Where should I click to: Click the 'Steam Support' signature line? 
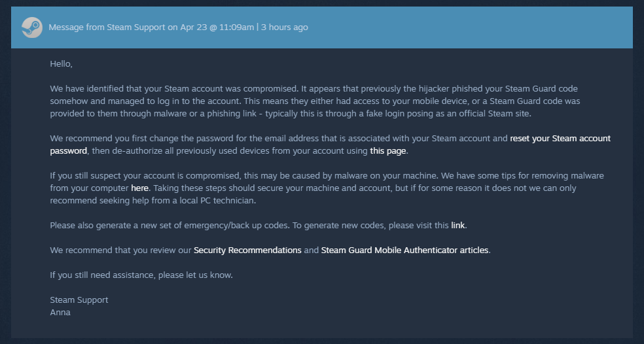point(79,300)
